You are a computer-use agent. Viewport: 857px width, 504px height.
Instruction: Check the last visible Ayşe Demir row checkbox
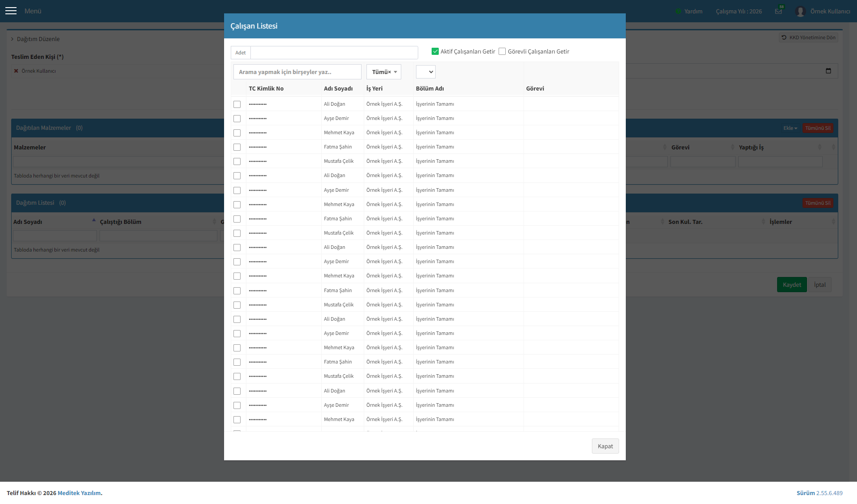[237, 405]
